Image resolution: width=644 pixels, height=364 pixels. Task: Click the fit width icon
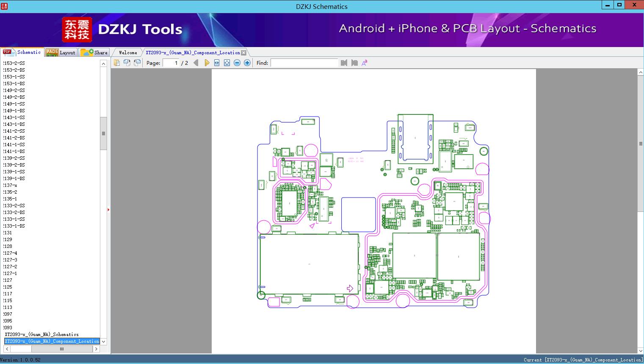[217, 63]
